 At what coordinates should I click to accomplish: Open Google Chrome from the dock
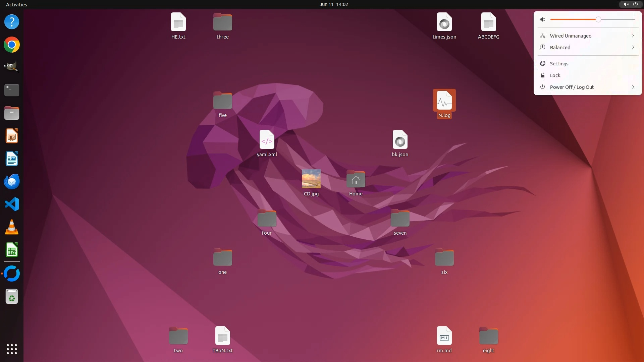[x=12, y=45]
